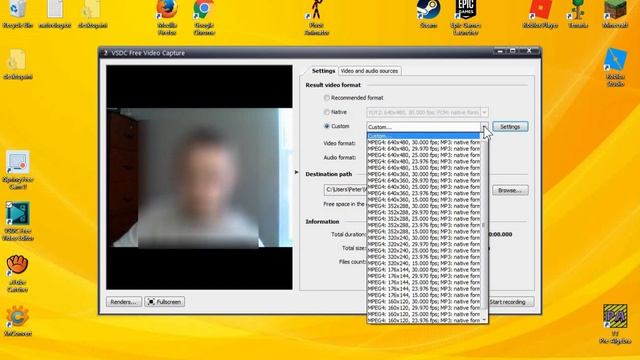
Task: Click the greyed-out Native format combo box
Action: point(427,112)
